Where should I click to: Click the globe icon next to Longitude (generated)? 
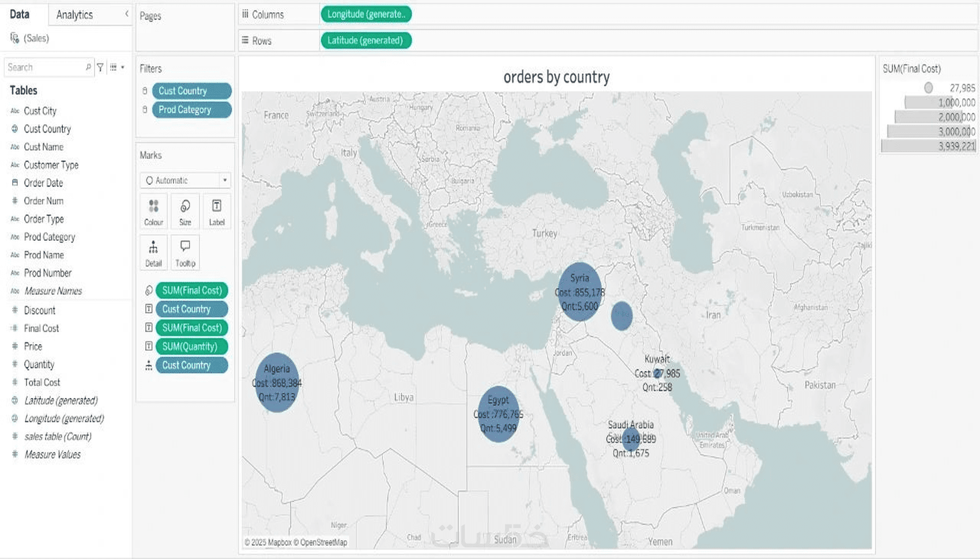tap(15, 418)
